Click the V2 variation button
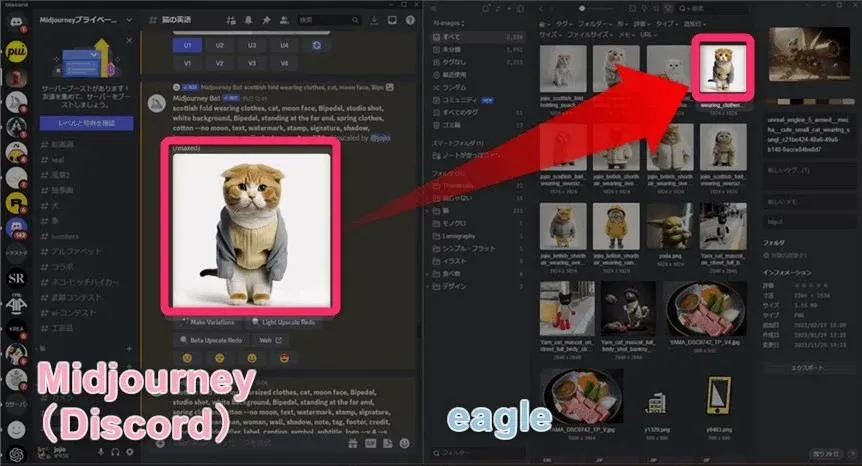This screenshot has height=466, width=862. 219,63
